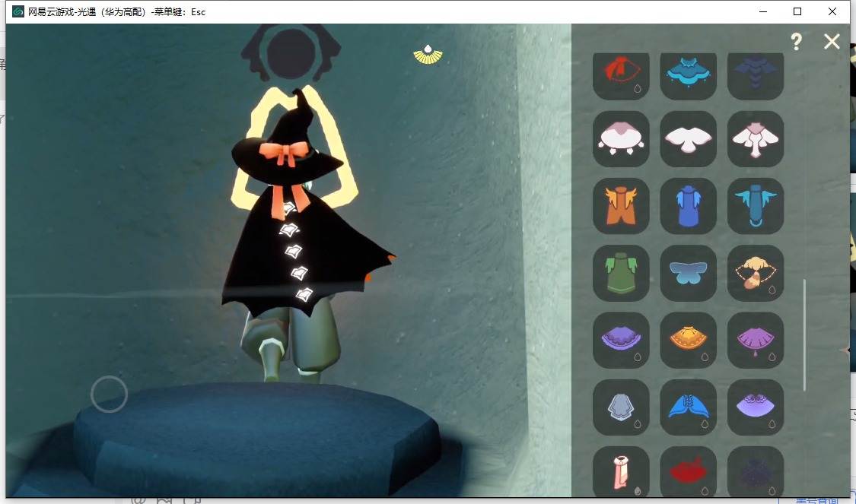Screen dimensions: 856x504
Task: Select the orange mushroom beaded cape
Action: (756, 273)
